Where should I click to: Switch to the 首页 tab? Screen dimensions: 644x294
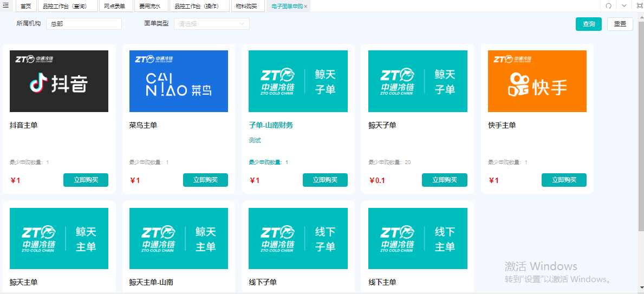pos(26,6)
